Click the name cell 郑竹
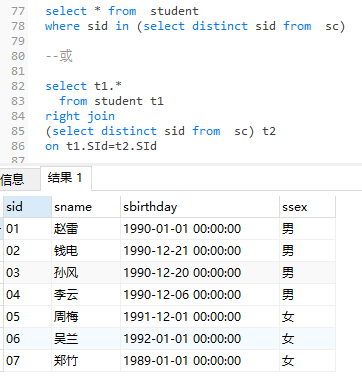The width and height of the screenshot is (362, 381). point(86,361)
